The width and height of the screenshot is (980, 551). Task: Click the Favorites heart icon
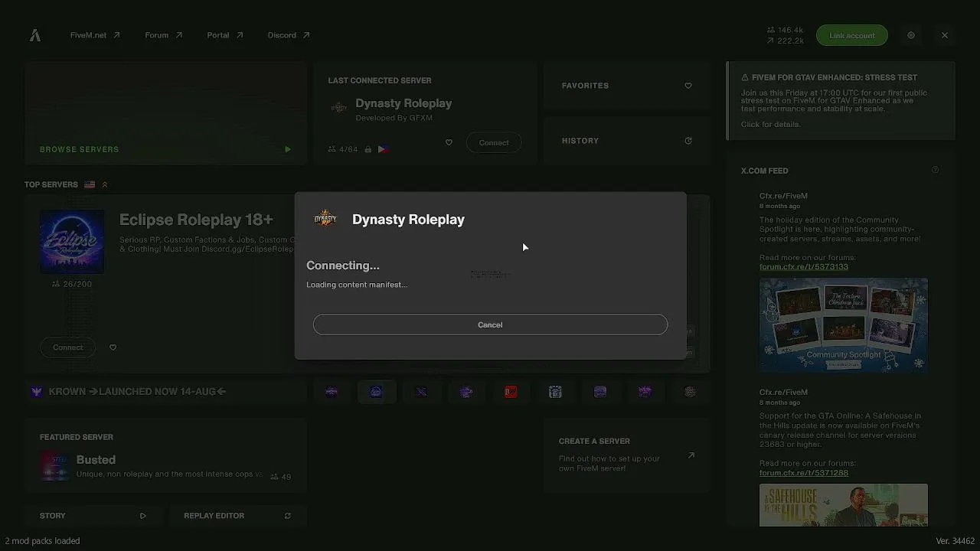click(688, 86)
